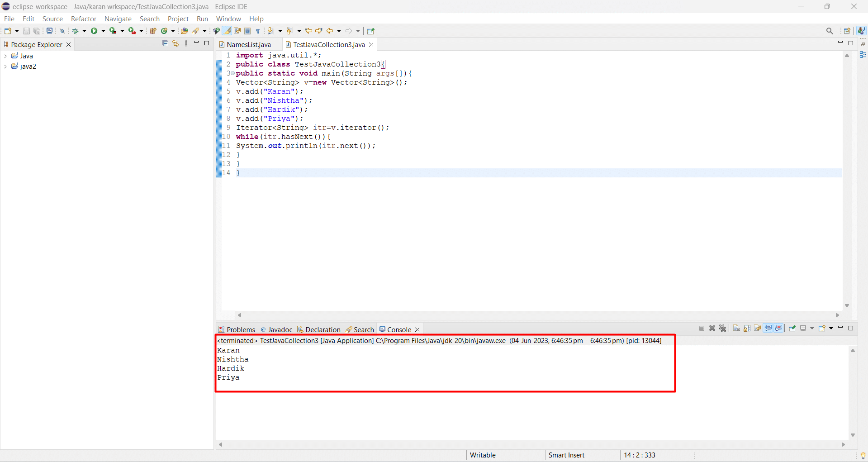Jump to Previous Annotation icon
The width and height of the screenshot is (868, 462).
[289, 31]
